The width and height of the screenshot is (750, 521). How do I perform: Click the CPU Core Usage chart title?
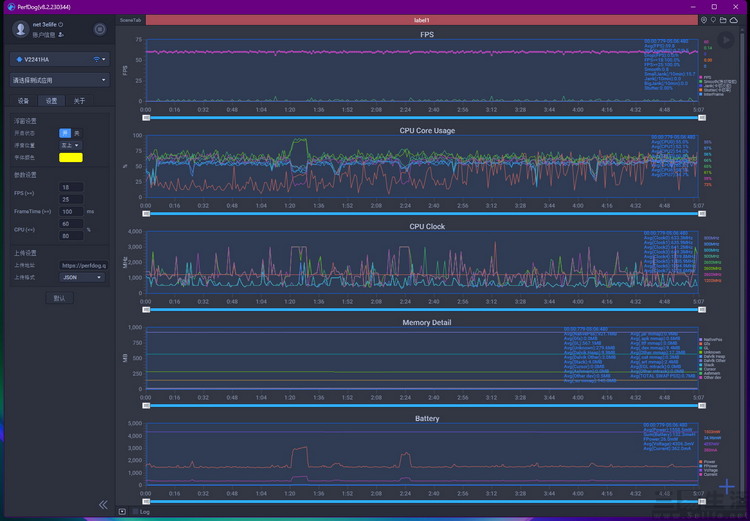point(427,131)
